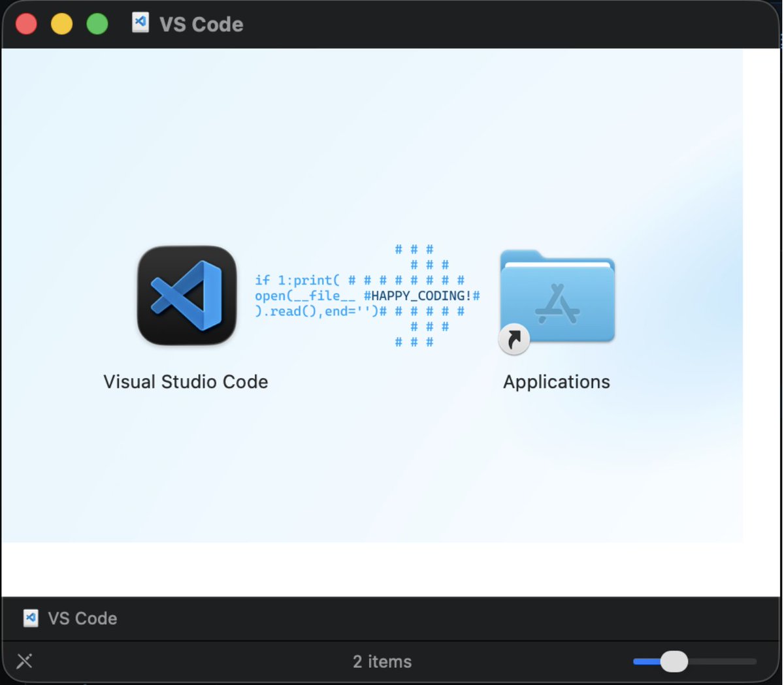Click the "VS Code" window title text
The image size is (784, 685).
(x=201, y=24)
